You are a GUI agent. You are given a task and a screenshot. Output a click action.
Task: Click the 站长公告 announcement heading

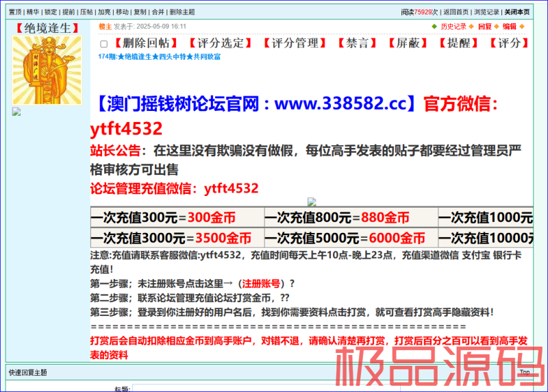coord(115,151)
